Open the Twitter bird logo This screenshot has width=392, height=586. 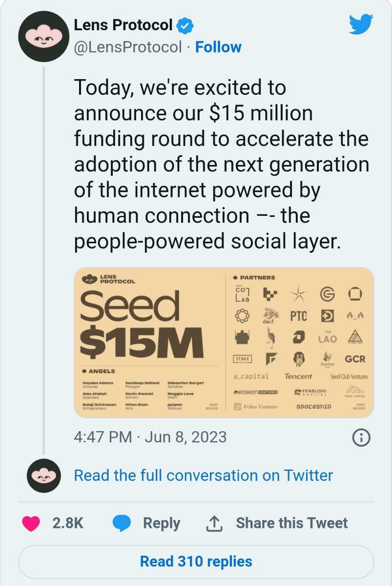point(361,24)
